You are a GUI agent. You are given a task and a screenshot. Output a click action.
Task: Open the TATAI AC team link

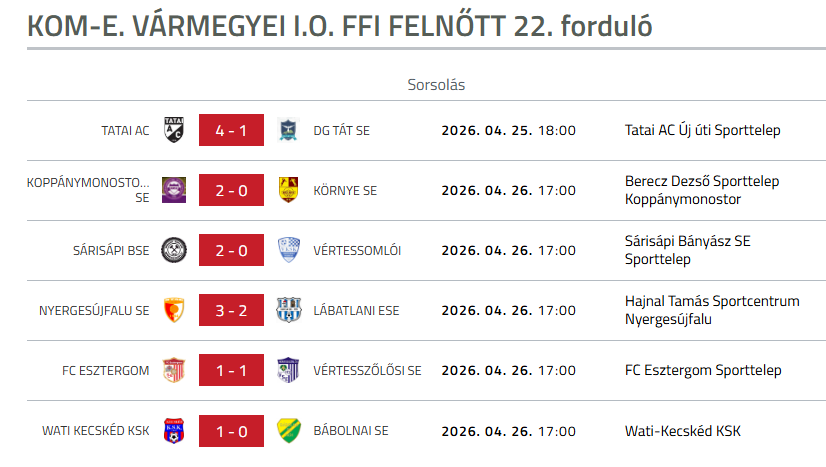tap(125, 130)
